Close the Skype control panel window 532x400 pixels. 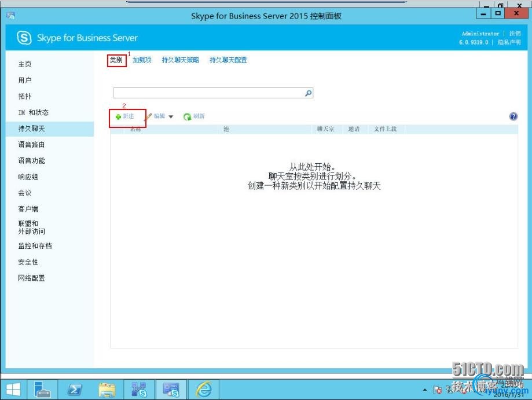(516, 13)
